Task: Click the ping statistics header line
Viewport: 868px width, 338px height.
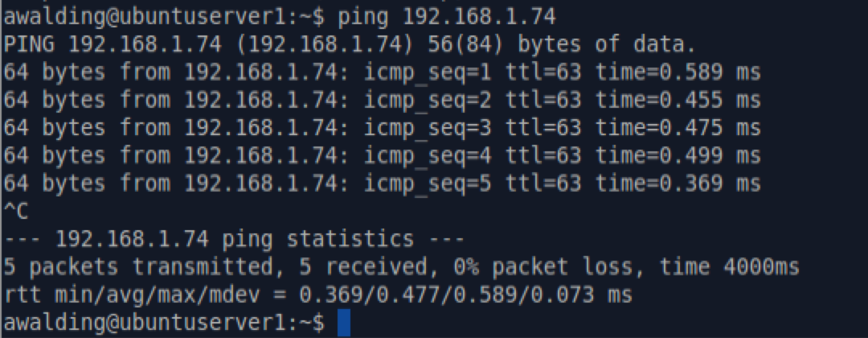Action: tap(233, 240)
